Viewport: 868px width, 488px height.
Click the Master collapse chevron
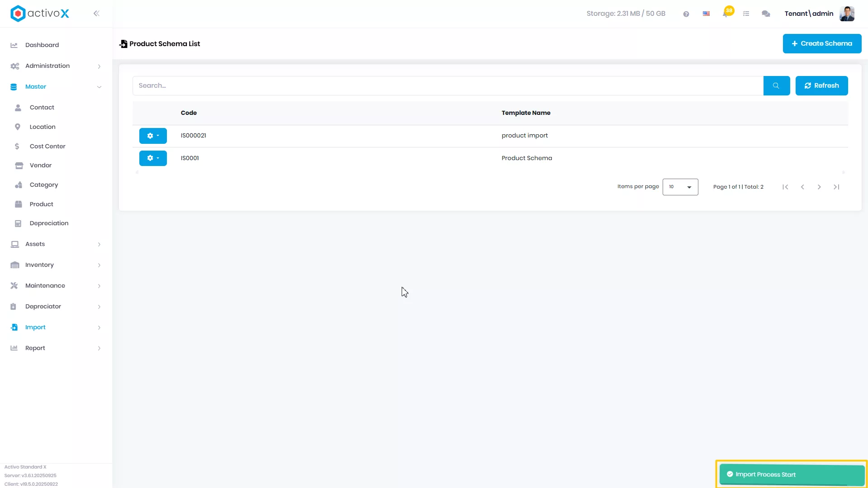click(99, 87)
